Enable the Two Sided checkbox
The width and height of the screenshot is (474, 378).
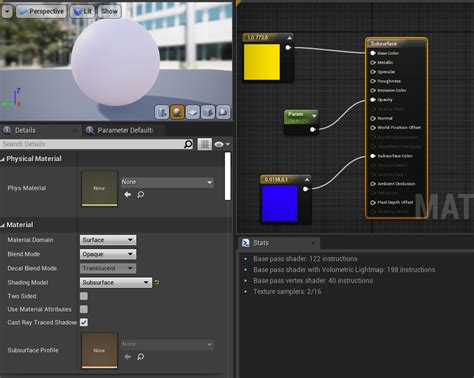coord(84,296)
